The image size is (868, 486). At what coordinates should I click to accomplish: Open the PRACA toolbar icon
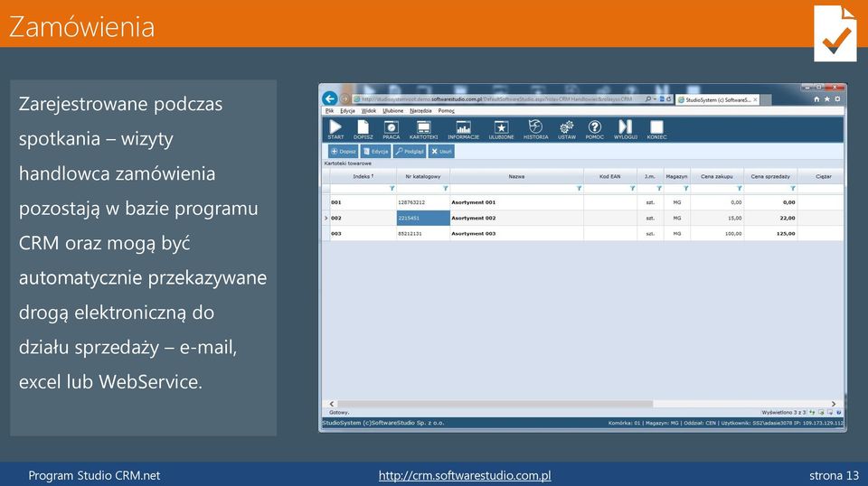(392, 127)
